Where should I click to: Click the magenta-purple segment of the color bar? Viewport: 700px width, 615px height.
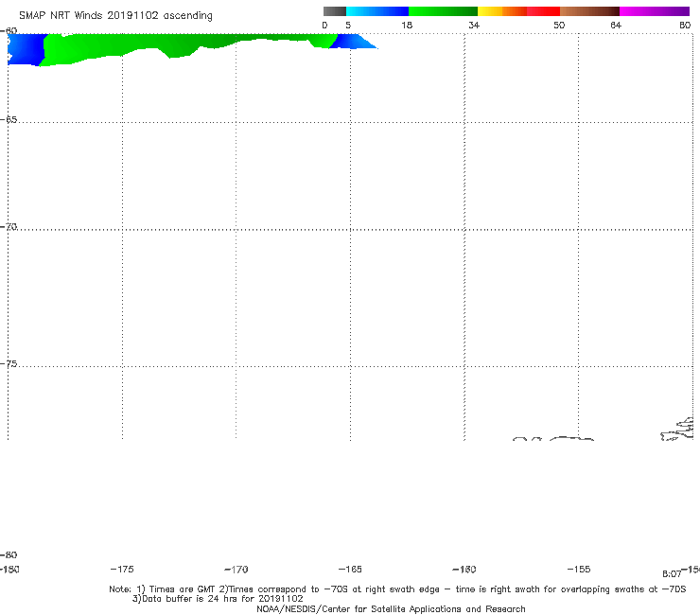click(655, 11)
